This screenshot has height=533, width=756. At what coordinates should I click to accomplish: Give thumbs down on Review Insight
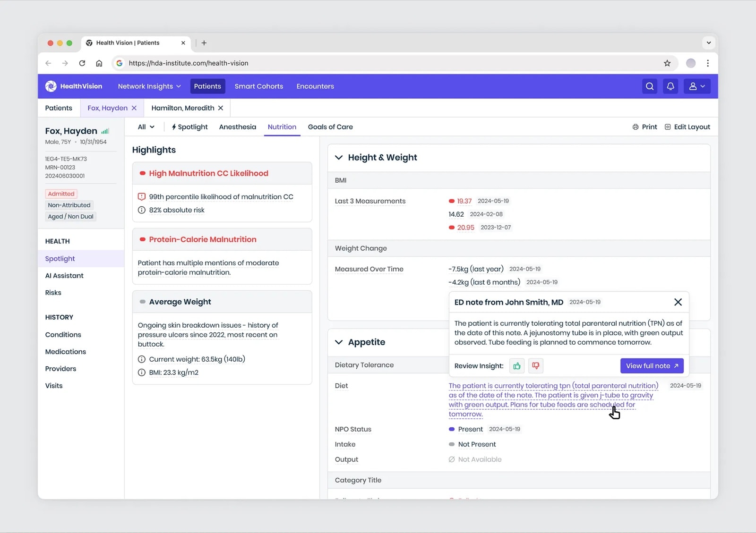(x=536, y=366)
